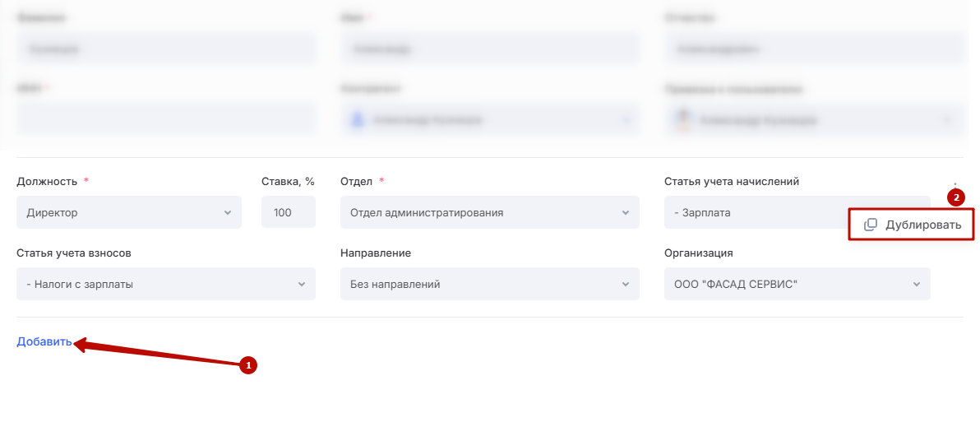Focus the blurred surname input field
Image resolution: width=980 pixels, height=436 pixels.
[165, 49]
